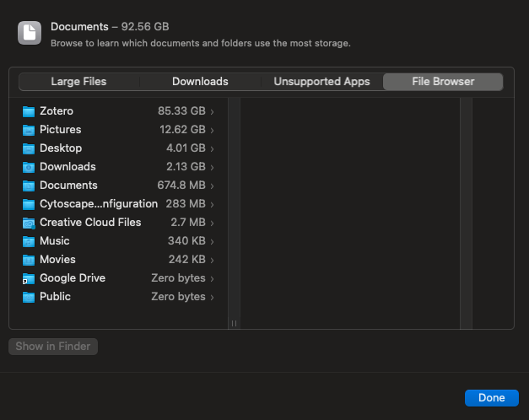This screenshot has width=529, height=420.
Task: Click the Done button
Action: point(492,398)
